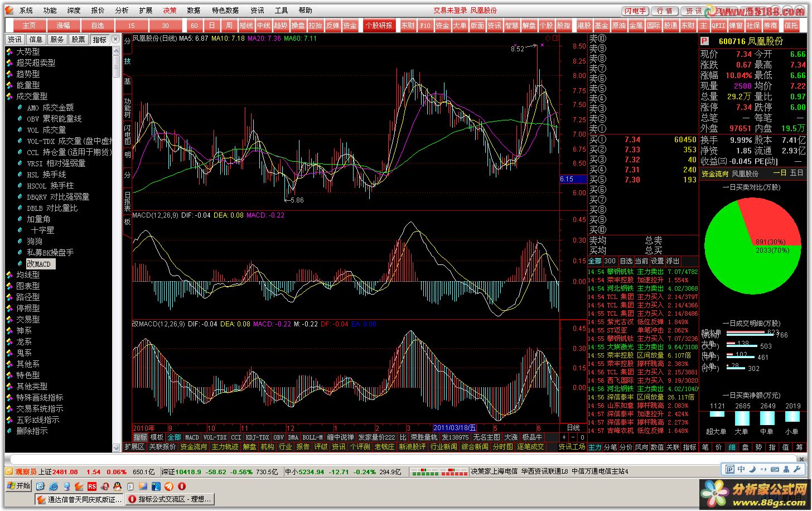The height and width of the screenshot is (511, 812).
Task: Click diamond icon at chart top-right
Action: pyautogui.click(x=548, y=38)
